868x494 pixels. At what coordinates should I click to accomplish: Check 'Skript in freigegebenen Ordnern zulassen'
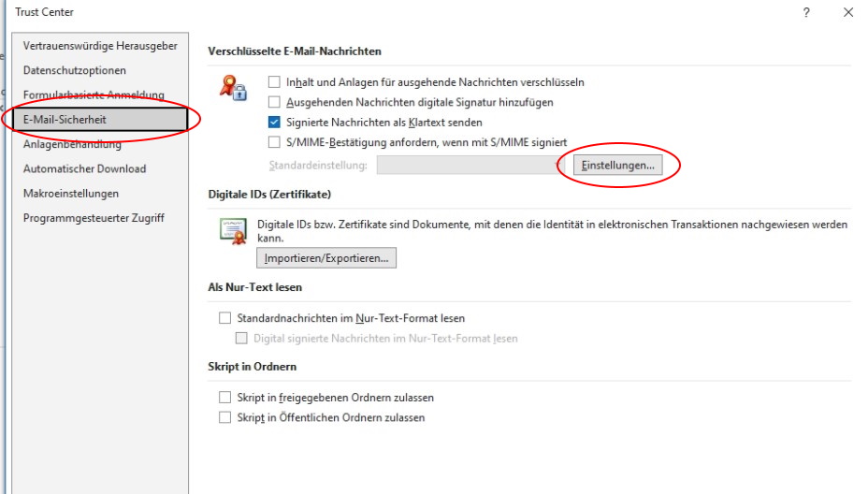(224, 398)
